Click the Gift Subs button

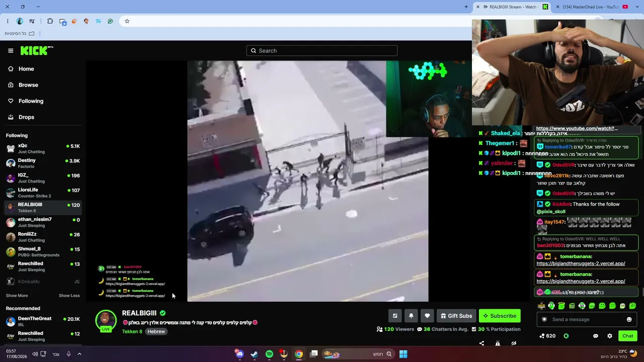[456, 316]
